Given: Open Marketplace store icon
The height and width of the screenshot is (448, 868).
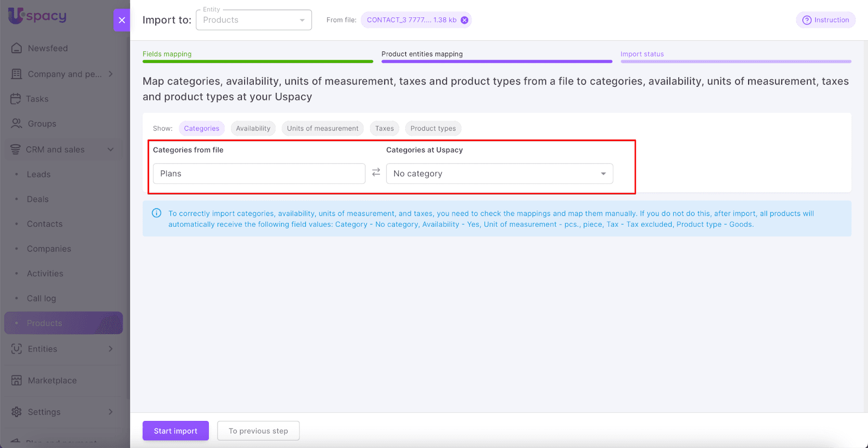Looking at the screenshot, I should click(17, 380).
